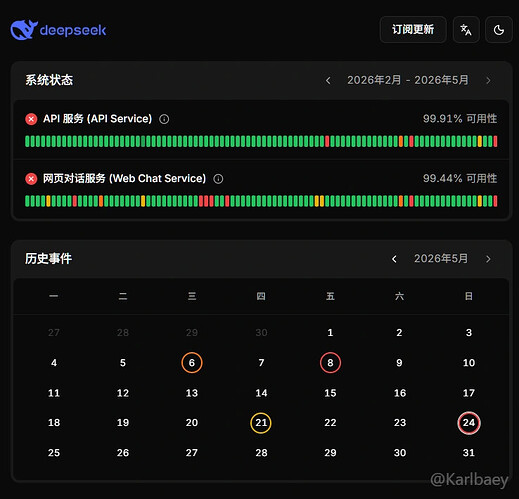Select May 4 on the calendar
This screenshot has width=519, height=499.
(54, 363)
